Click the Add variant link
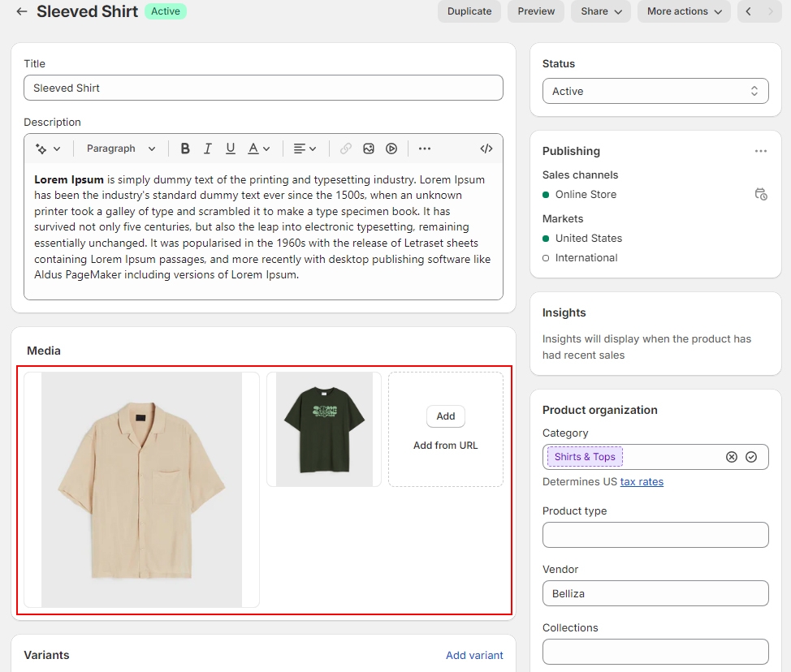Image resolution: width=791 pixels, height=672 pixels. click(474, 655)
